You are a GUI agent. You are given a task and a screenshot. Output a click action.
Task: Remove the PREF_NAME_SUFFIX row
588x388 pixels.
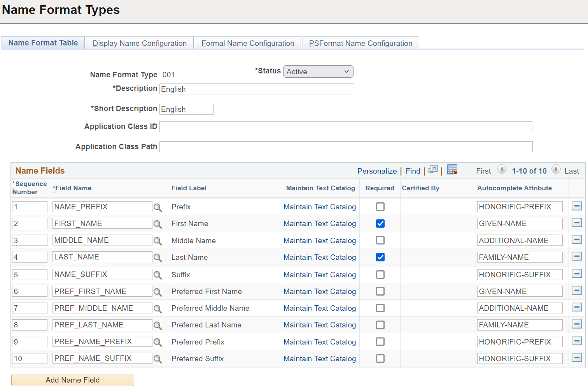click(577, 358)
